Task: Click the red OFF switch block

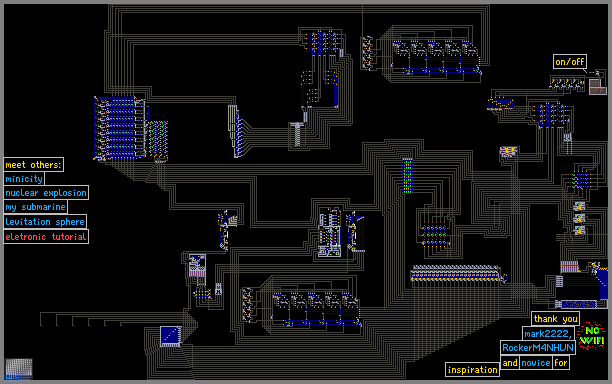Action: click(597, 91)
